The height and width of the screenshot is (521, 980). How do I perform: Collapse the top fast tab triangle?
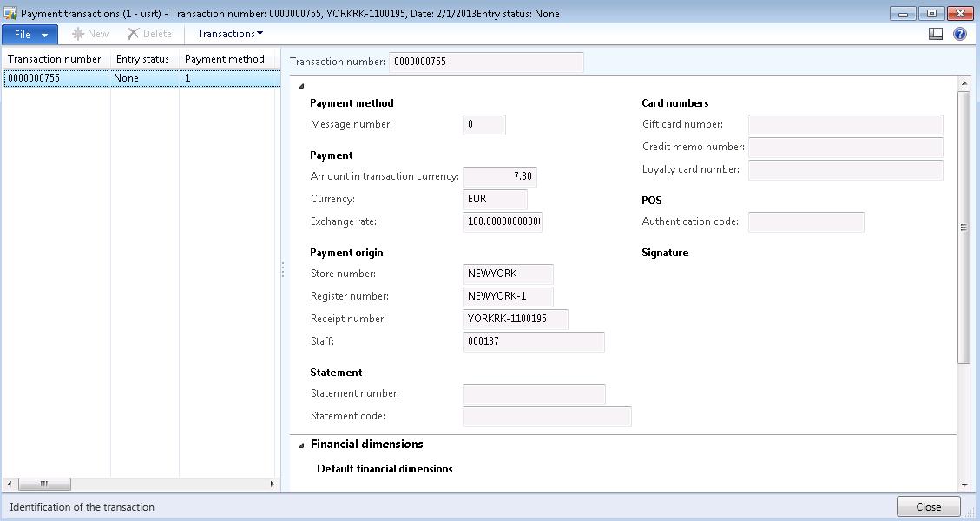coord(301,86)
